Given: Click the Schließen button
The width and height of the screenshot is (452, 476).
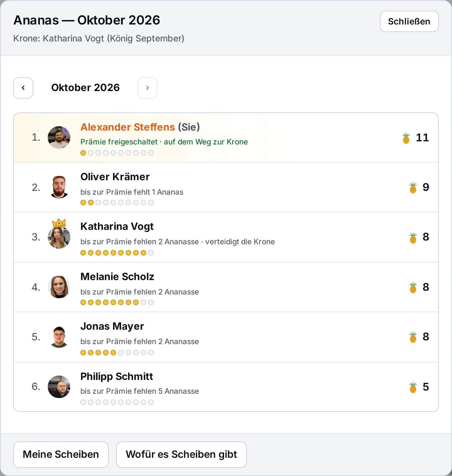Looking at the screenshot, I should (409, 21).
